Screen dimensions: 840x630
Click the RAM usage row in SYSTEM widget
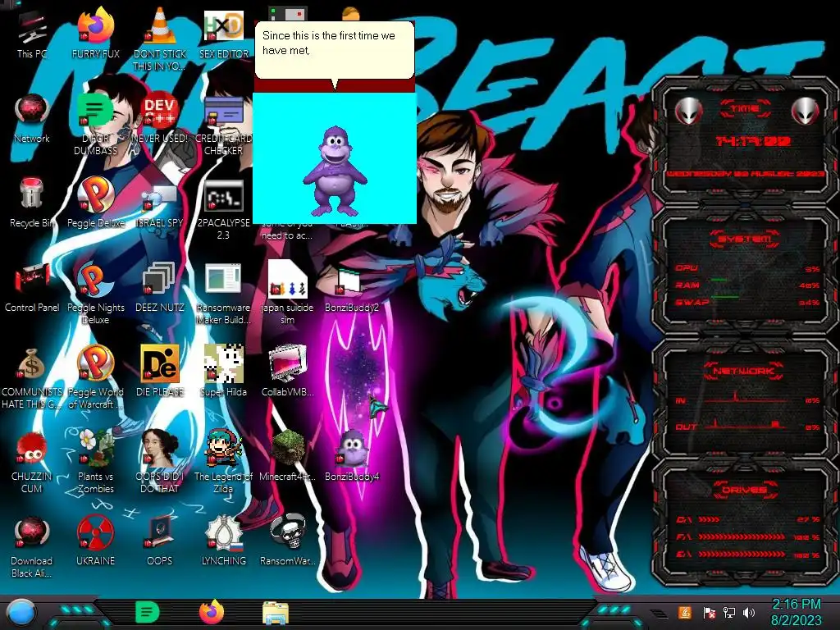coord(747,285)
